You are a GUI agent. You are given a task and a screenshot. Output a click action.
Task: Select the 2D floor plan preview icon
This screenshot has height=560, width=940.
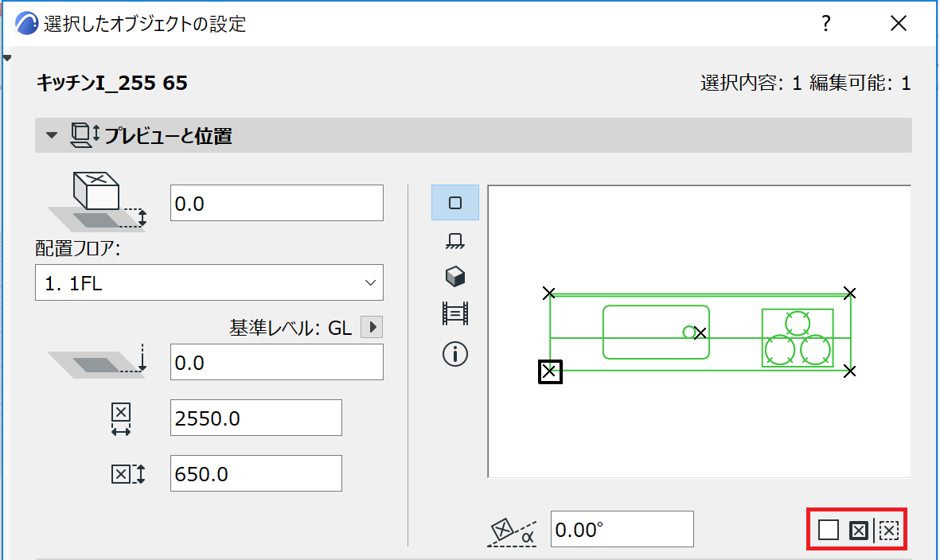455,203
